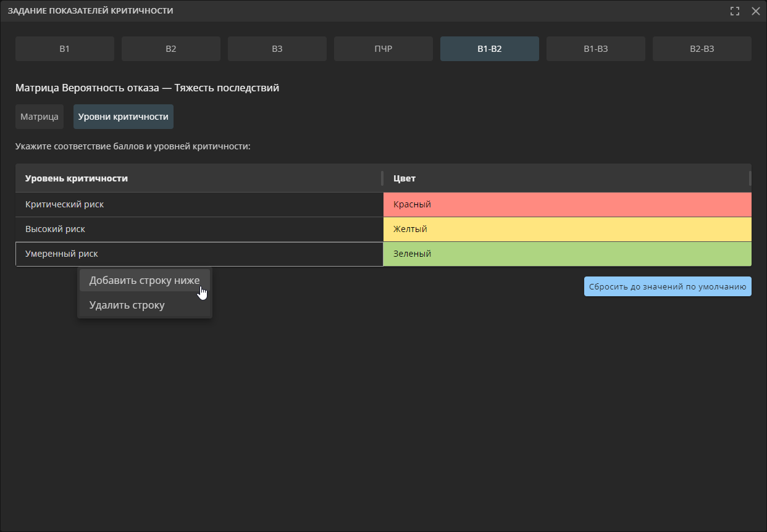Choose Добавить строку ниже from context menu
Viewport: 767px width, 532px height.
[145, 280]
